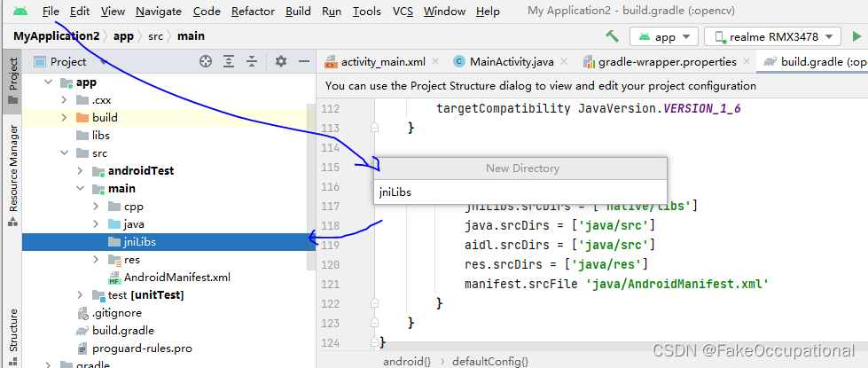Expand the build folder
The width and height of the screenshot is (868, 368).
(64, 118)
